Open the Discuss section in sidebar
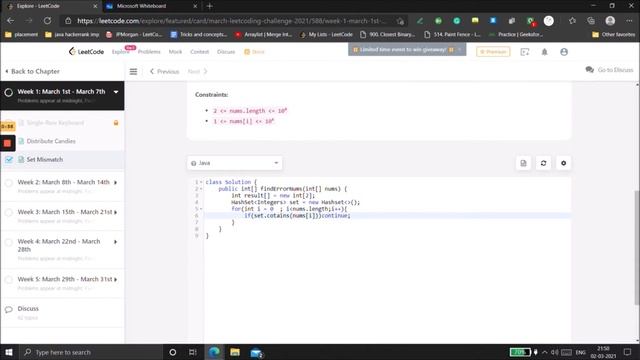 click(28, 309)
